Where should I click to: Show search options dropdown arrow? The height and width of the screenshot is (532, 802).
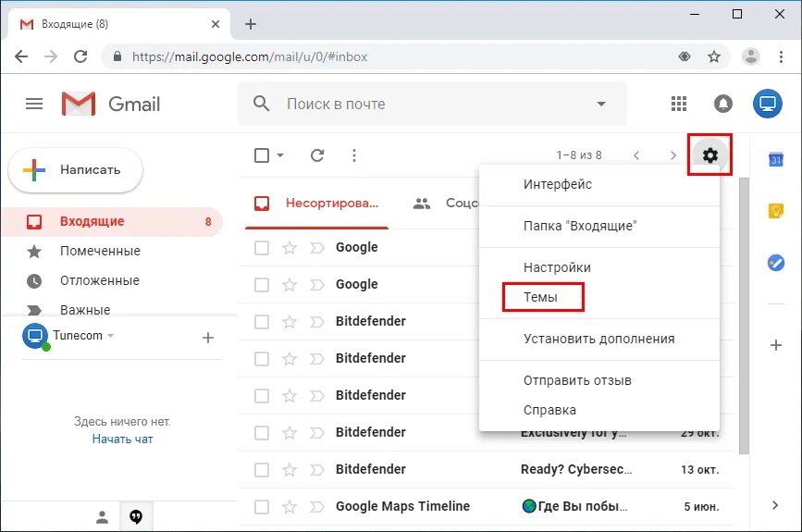(601, 104)
